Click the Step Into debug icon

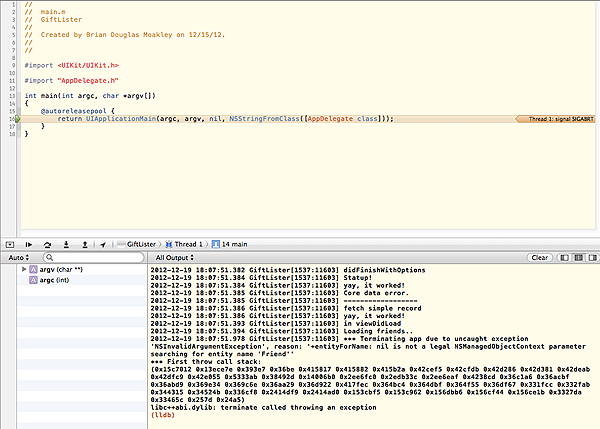66,245
